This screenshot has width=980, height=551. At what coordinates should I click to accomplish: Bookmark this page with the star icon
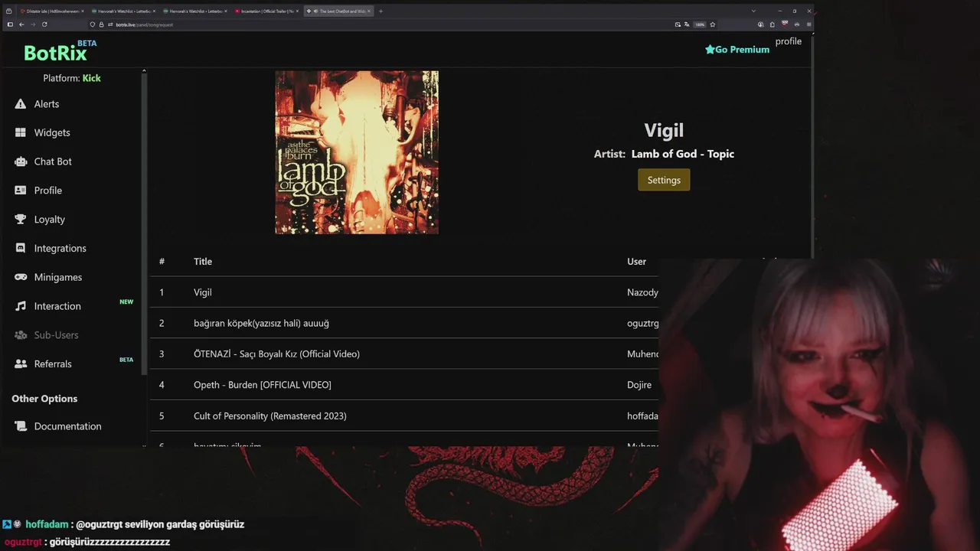click(x=713, y=24)
